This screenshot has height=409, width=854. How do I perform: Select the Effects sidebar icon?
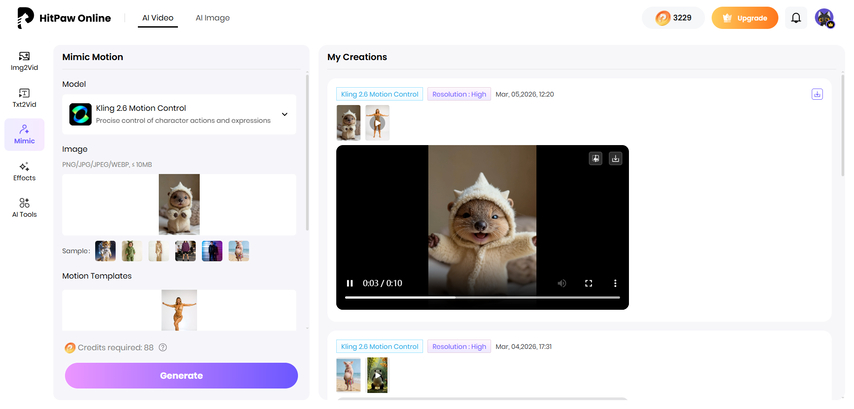[24, 171]
